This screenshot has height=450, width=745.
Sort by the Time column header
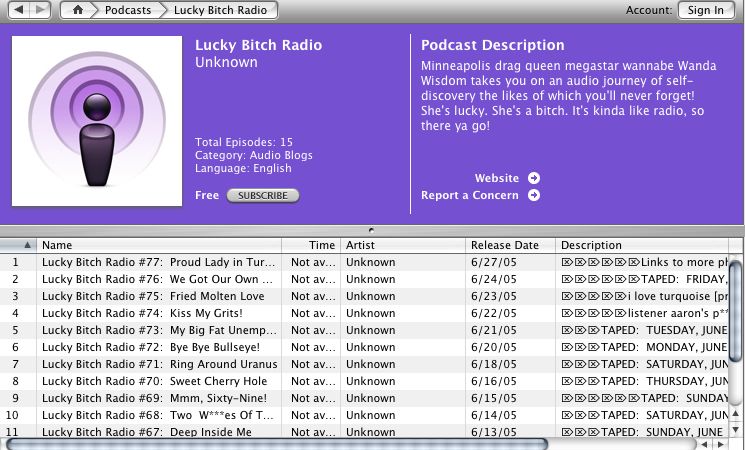[311, 245]
